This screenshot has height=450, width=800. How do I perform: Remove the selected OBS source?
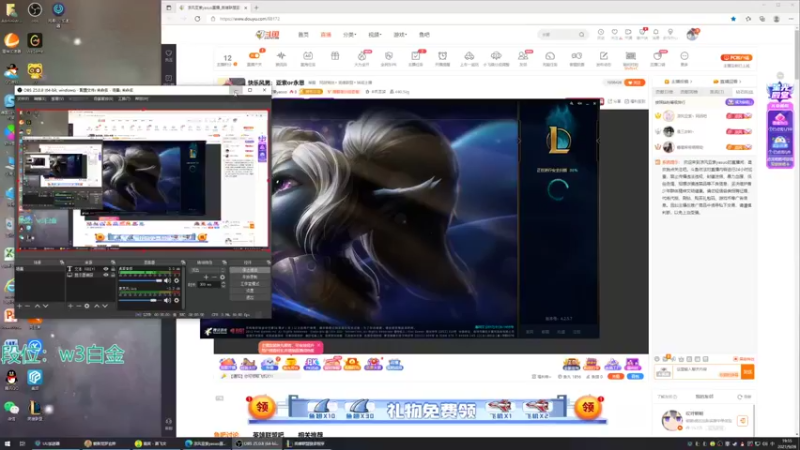[x=79, y=306]
